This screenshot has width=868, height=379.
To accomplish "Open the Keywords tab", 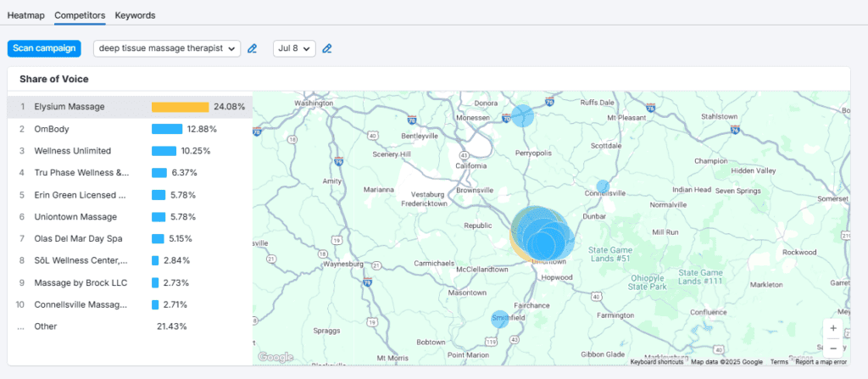I will point(135,15).
